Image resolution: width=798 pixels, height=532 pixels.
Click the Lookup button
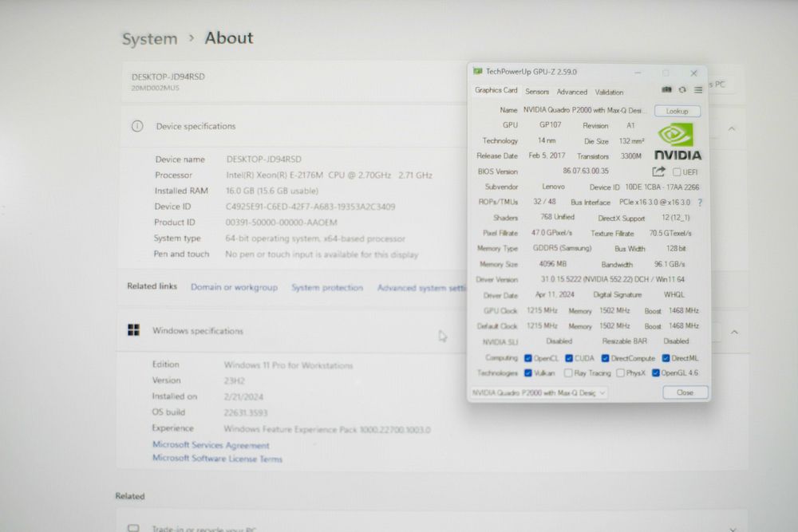pos(677,111)
